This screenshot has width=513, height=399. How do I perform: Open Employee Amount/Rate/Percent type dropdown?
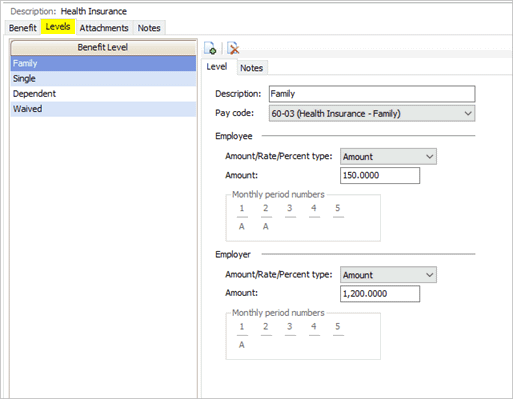388,157
